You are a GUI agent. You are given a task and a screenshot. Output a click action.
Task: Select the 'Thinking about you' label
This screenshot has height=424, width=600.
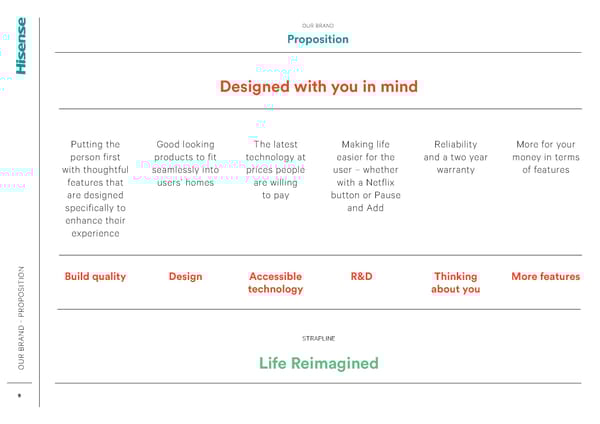[455, 283]
